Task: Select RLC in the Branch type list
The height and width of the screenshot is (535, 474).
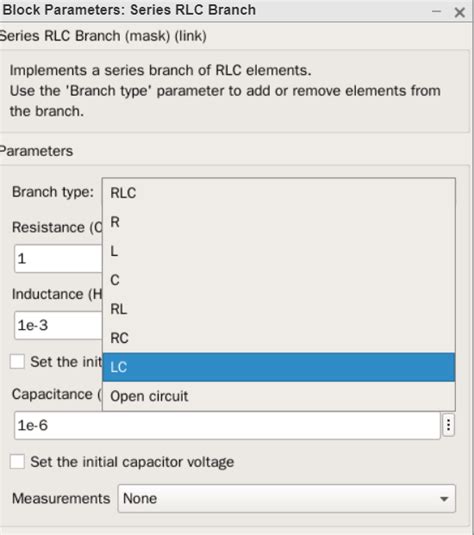Action: tap(278, 193)
